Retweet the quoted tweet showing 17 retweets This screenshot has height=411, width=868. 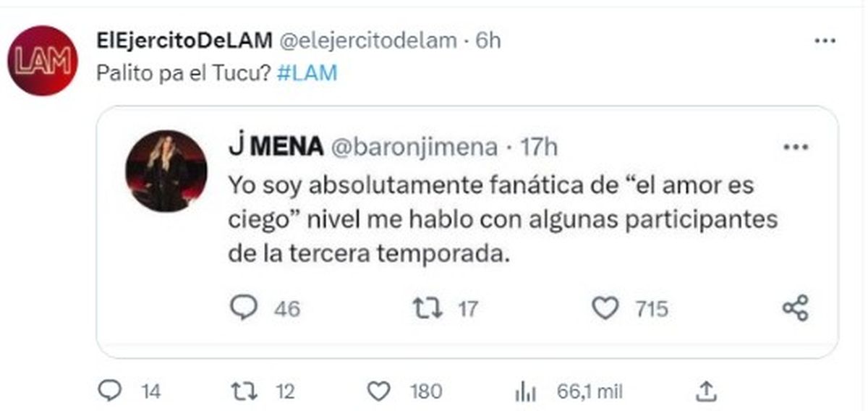[x=425, y=309]
